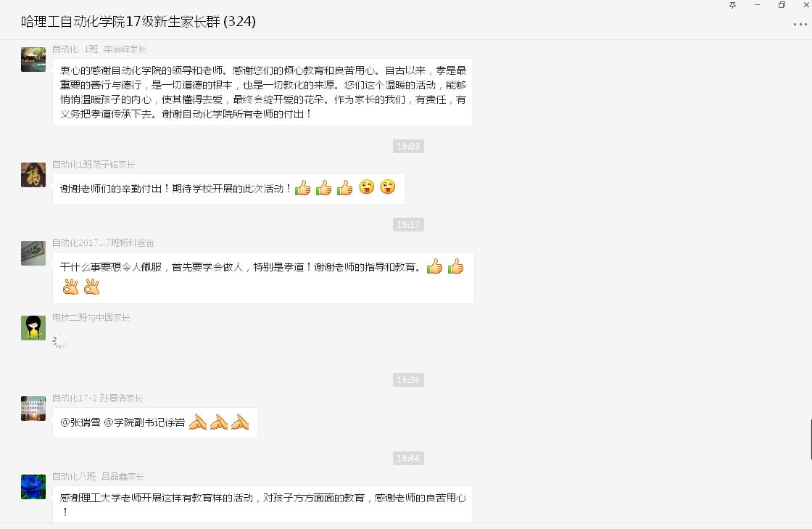The width and height of the screenshot is (812, 529).
Task: Click the pavilion avatar of 自动化1班 parent
Action: click(x=33, y=59)
